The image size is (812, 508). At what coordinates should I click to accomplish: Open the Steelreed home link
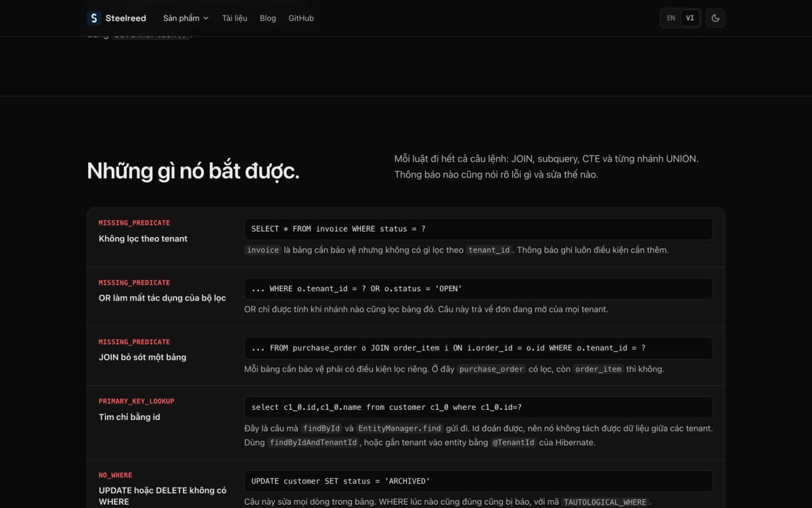pyautogui.click(x=116, y=18)
